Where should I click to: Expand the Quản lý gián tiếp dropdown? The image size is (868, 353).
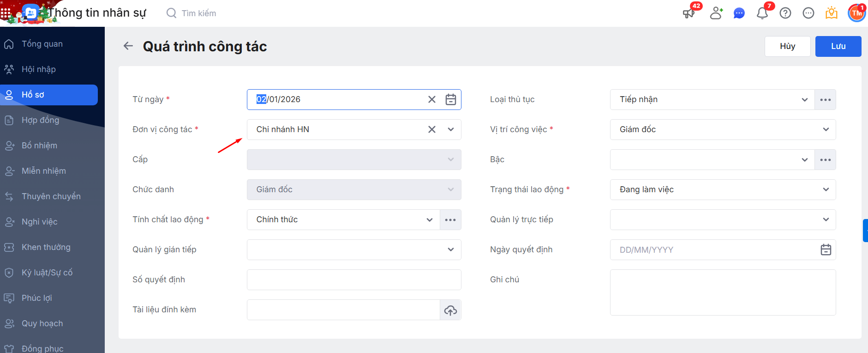[x=451, y=250]
